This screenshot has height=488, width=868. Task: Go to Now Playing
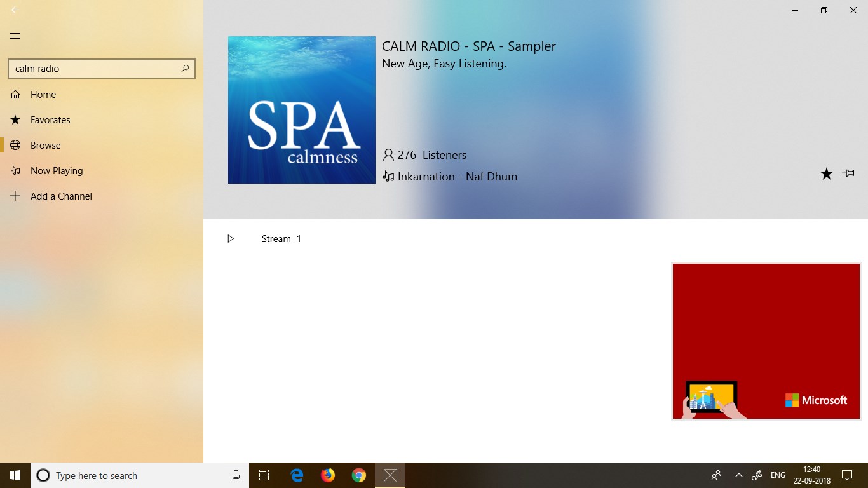pyautogui.click(x=102, y=170)
